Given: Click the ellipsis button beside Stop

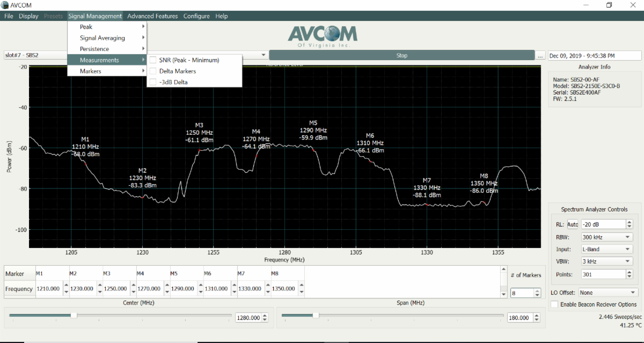Looking at the screenshot, I should pos(540,56).
